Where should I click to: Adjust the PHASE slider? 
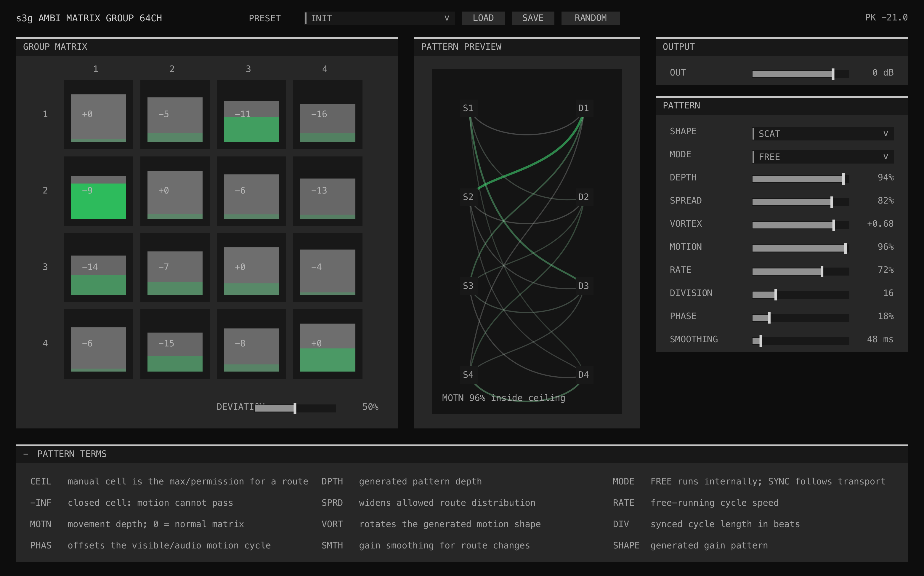[800, 318]
